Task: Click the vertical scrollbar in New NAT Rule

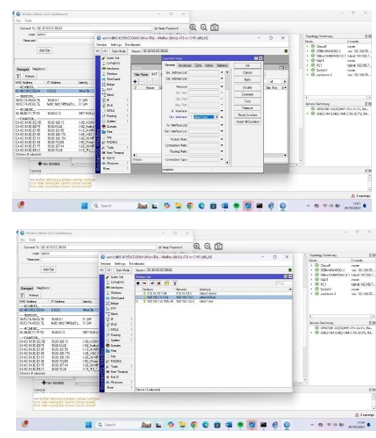Action: (227, 117)
